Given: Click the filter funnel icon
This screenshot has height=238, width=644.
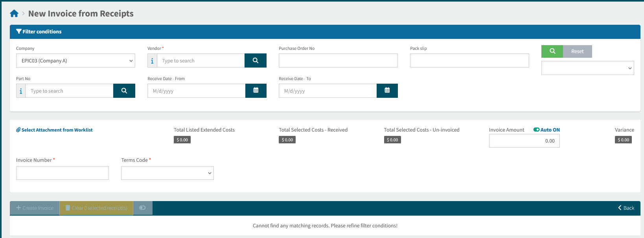Looking at the screenshot, I should tap(18, 31).
